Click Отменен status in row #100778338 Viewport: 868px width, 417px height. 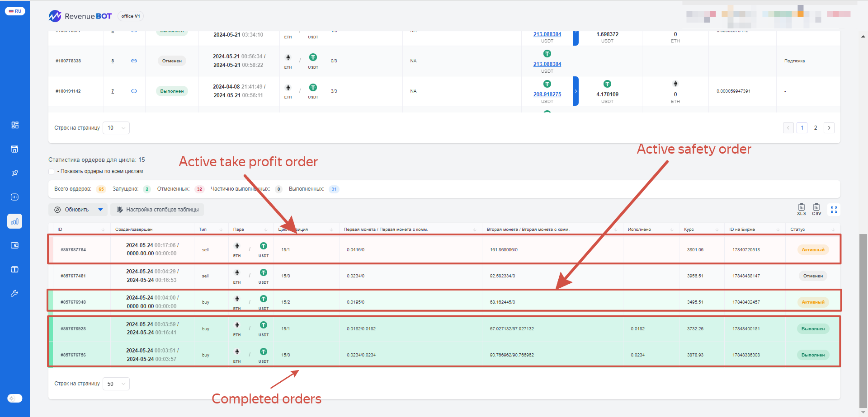tap(172, 61)
